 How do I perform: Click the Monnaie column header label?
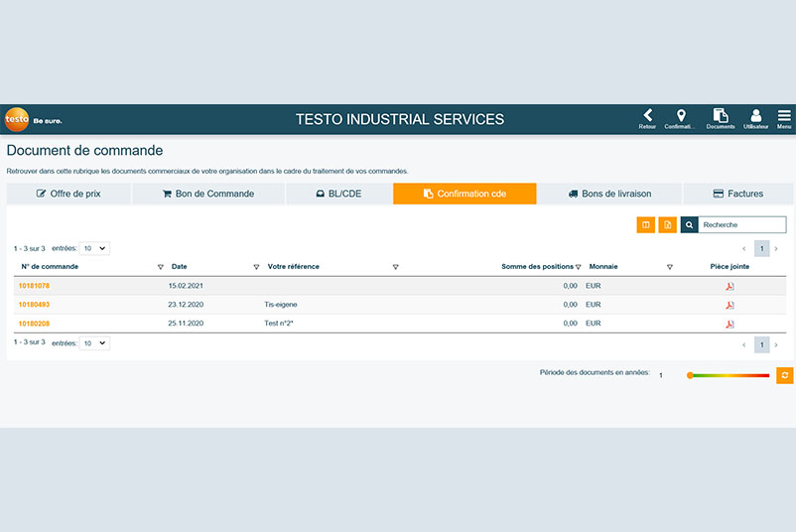[603, 267]
